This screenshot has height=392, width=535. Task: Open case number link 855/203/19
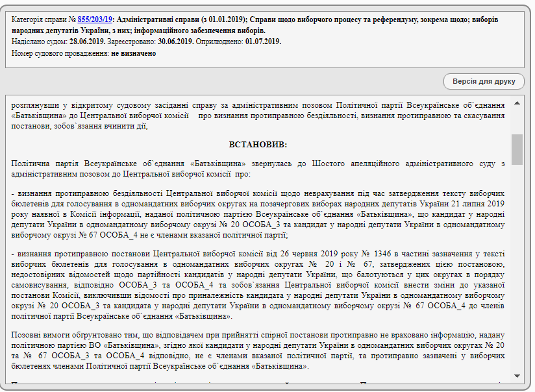pos(95,19)
